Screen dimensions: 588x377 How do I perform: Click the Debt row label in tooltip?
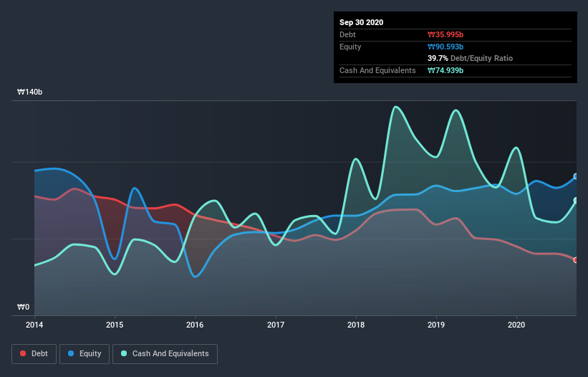tap(347, 34)
